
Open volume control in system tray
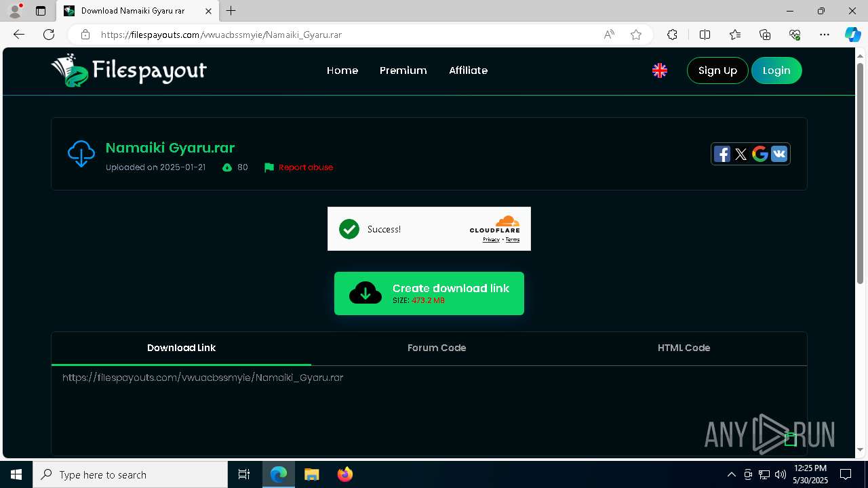coord(781,474)
